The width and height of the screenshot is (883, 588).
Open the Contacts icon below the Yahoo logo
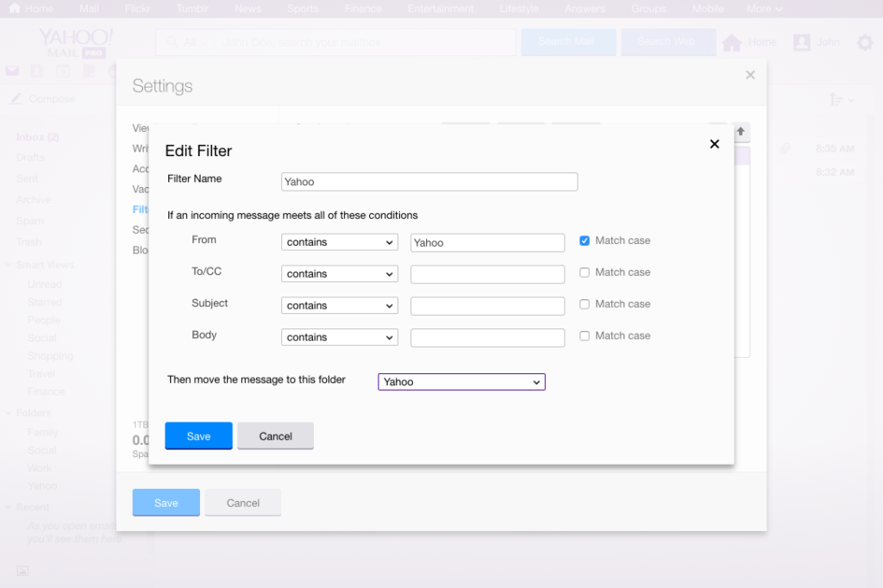click(x=37, y=72)
